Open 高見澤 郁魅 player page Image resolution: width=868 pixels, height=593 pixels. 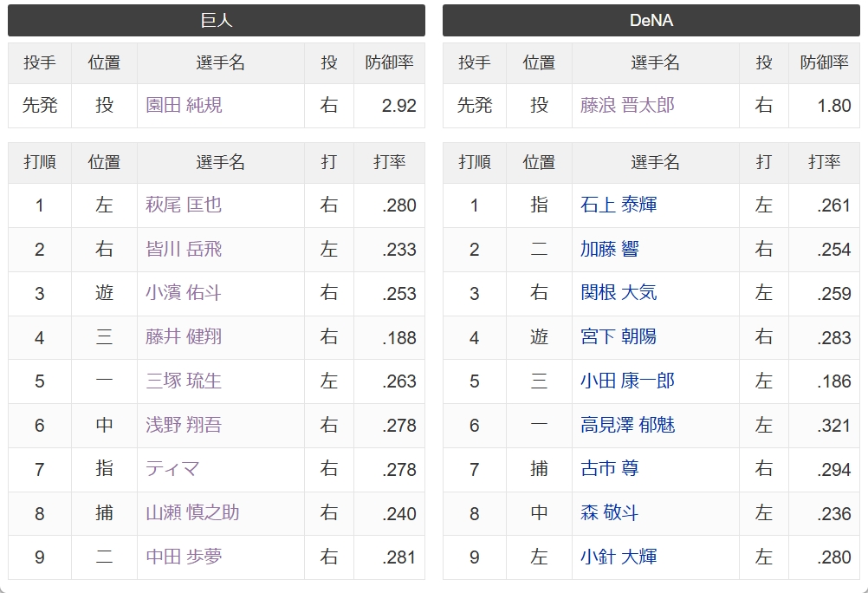[x=627, y=425]
